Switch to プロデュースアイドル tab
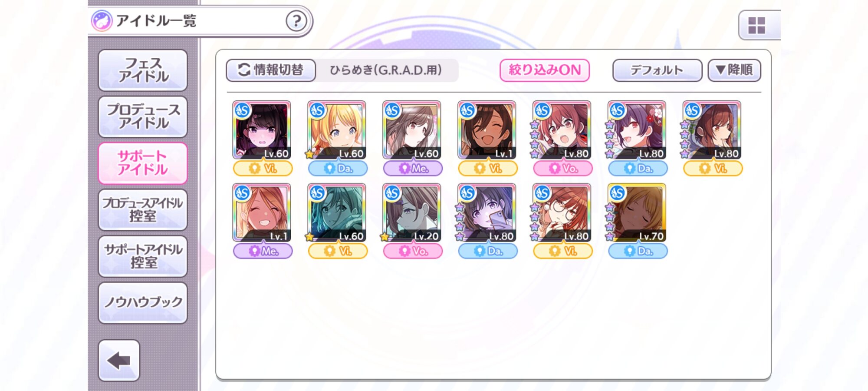Image resolution: width=868 pixels, height=391 pixels. pyautogui.click(x=143, y=116)
